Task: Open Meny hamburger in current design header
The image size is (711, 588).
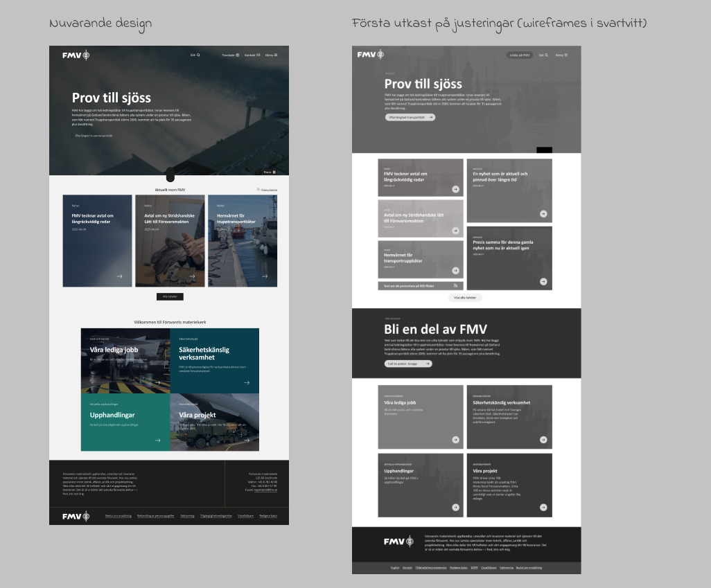Action: point(271,55)
